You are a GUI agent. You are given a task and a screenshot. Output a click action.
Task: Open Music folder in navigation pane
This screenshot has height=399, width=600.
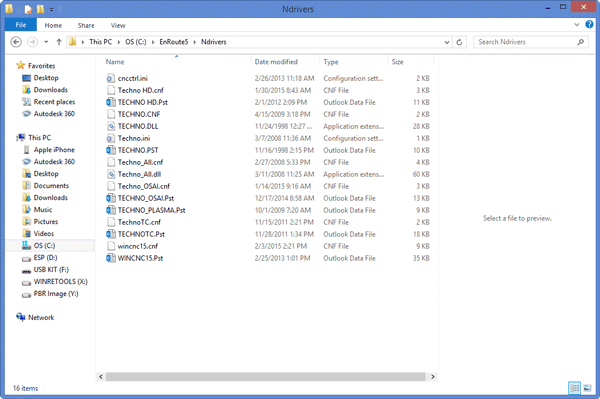coord(43,210)
